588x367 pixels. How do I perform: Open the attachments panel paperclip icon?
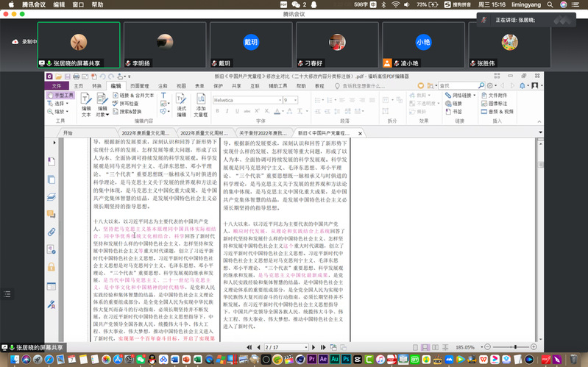pos(52,232)
